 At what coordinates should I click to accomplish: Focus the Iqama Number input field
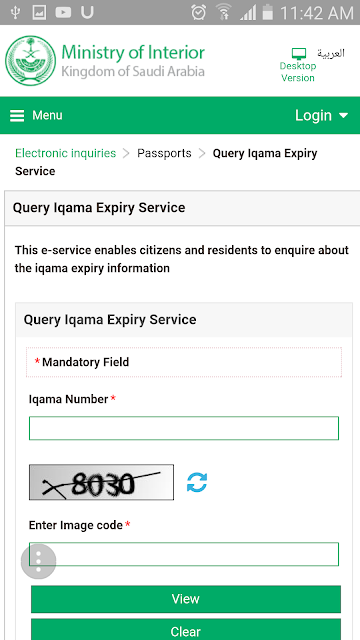coord(184,428)
